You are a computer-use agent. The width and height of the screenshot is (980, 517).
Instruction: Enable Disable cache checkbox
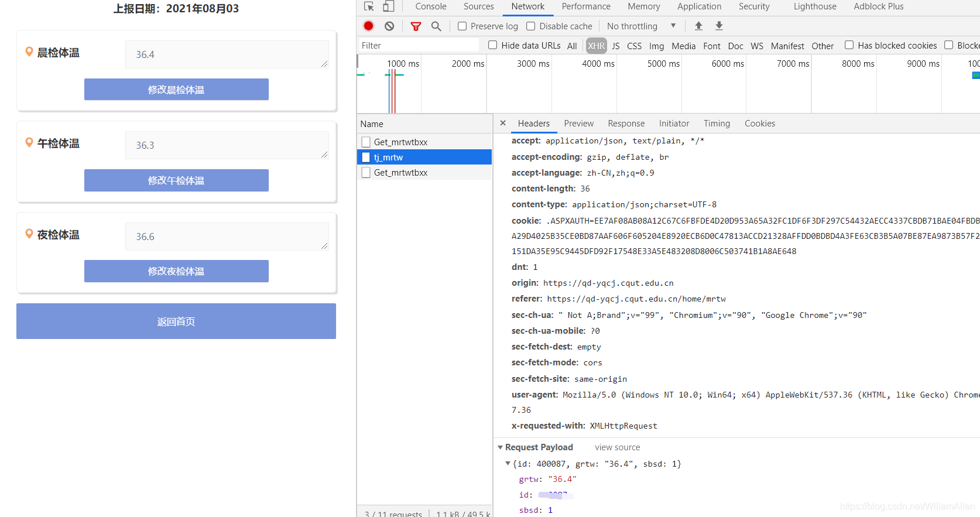(531, 26)
